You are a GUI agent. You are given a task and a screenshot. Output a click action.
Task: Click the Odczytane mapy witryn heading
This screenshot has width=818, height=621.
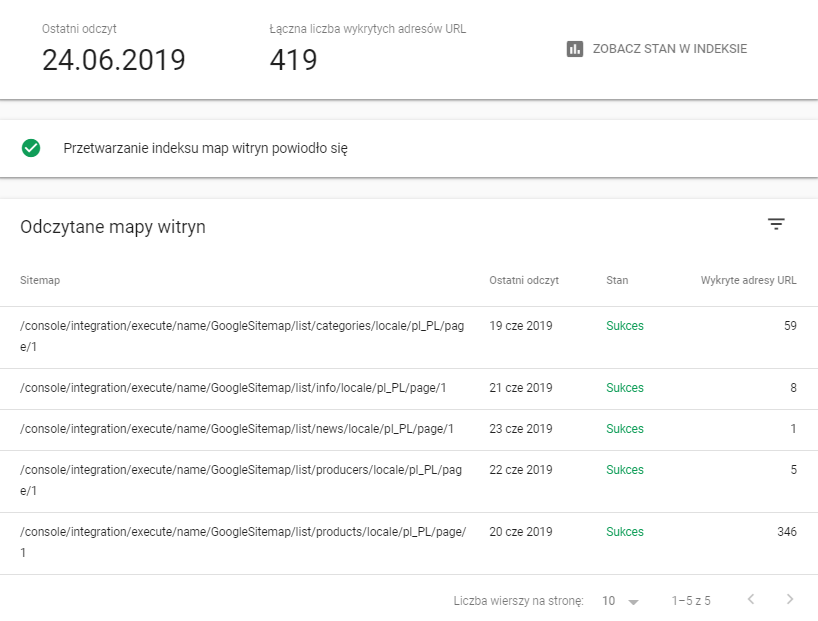(113, 227)
